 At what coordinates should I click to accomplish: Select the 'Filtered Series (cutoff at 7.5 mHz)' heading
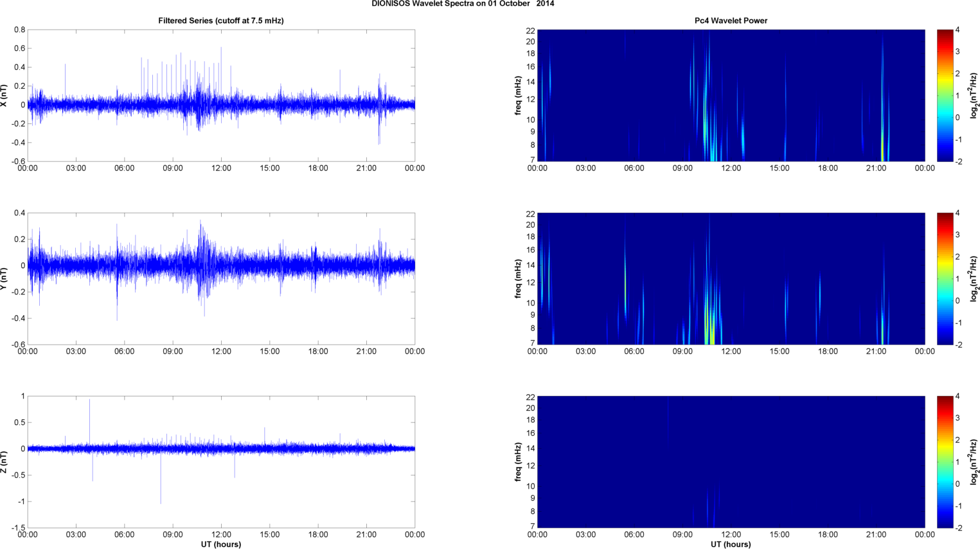pos(221,21)
